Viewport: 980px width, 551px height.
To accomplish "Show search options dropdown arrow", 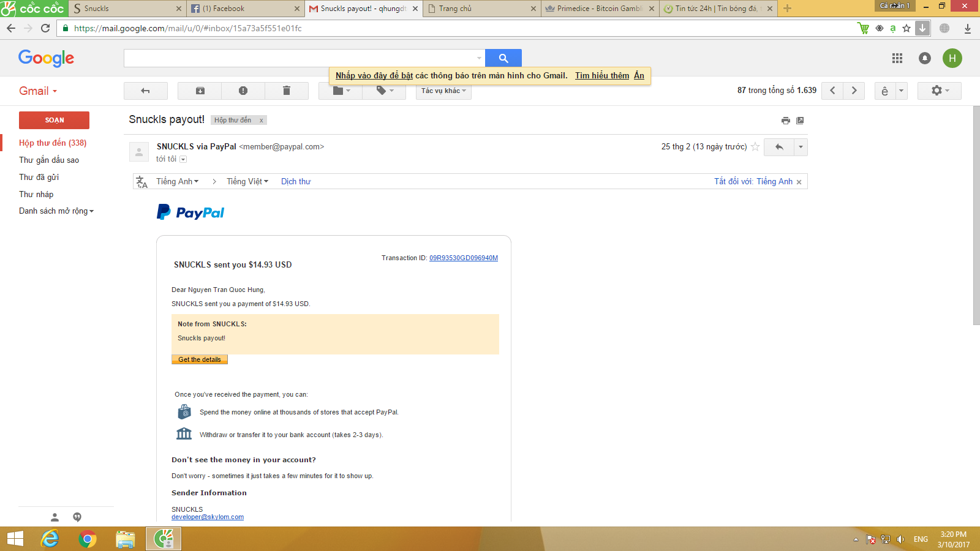I will tap(479, 58).
